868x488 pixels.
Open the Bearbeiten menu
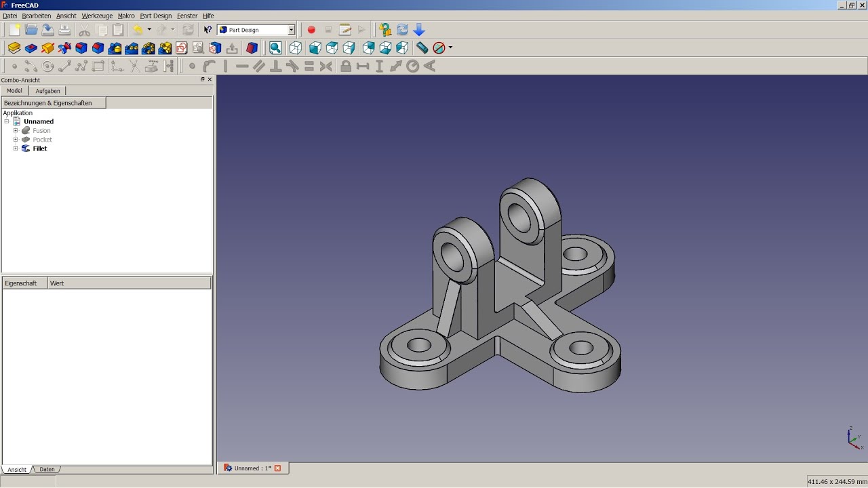[x=37, y=16]
